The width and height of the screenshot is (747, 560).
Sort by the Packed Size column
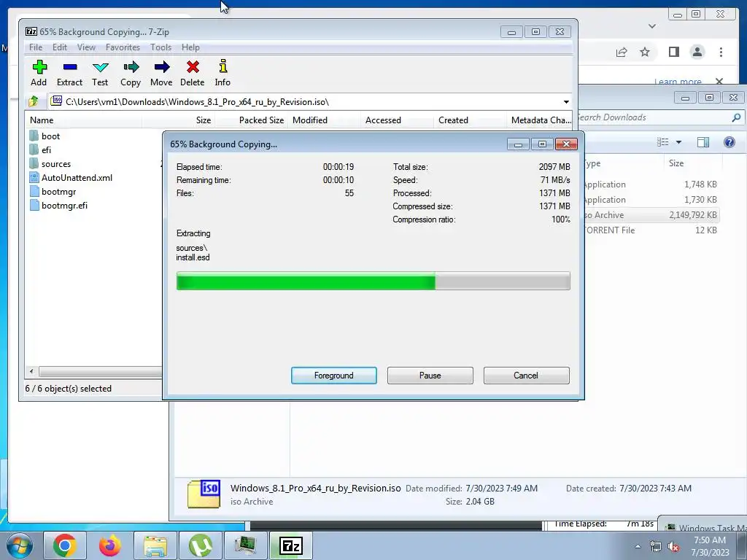click(251, 120)
